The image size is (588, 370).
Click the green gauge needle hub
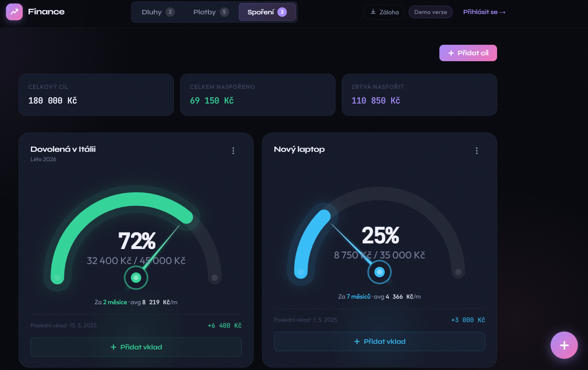click(x=136, y=278)
